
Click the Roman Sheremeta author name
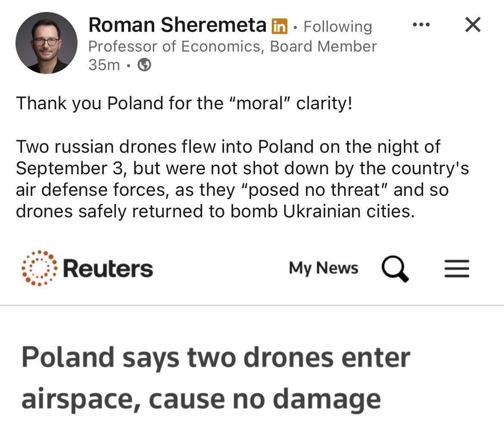tap(177, 25)
